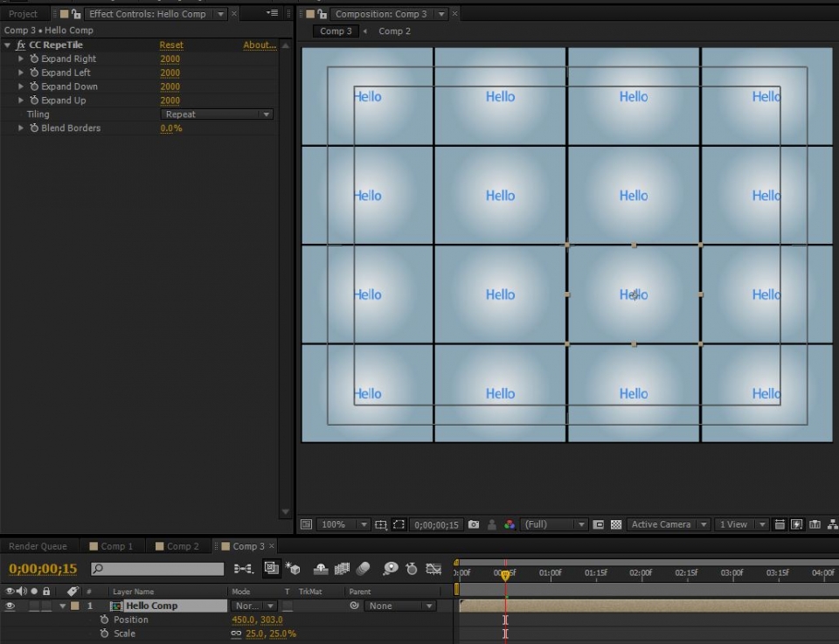This screenshot has width=839, height=644.
Task: Hide the Hello Comp layer via eye
Action: tap(10, 606)
